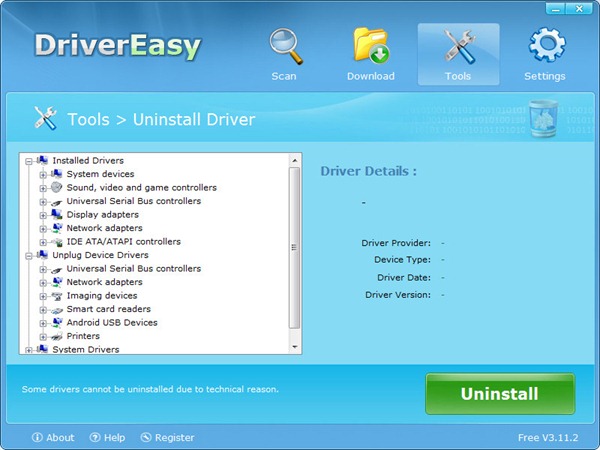The image size is (600, 450).
Task: Select Sound, video and game controllers entry
Action: tap(142, 188)
